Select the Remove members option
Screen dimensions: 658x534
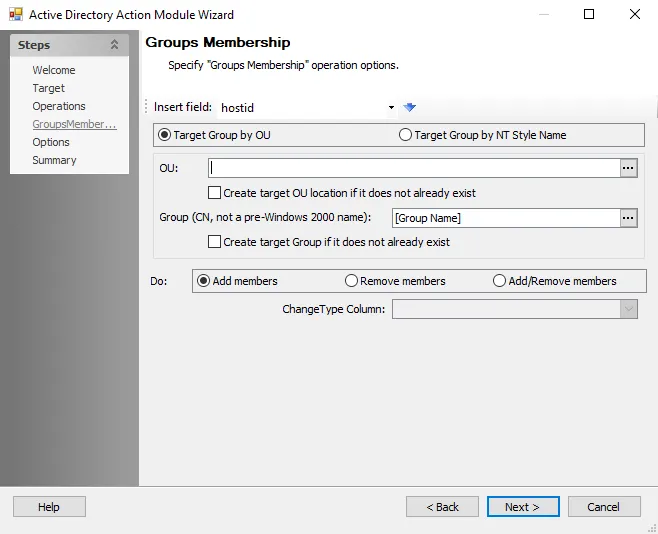click(x=395, y=281)
